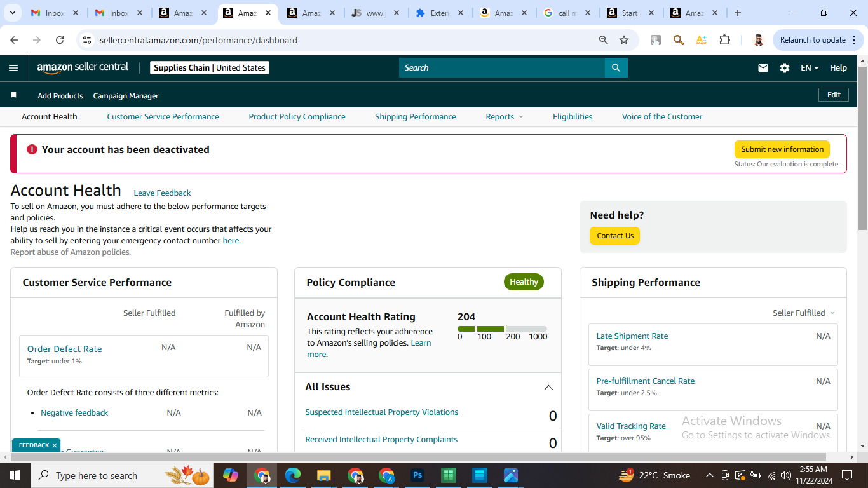Open Chrome zoom magnifier in address bar
868x488 pixels.
(604, 40)
